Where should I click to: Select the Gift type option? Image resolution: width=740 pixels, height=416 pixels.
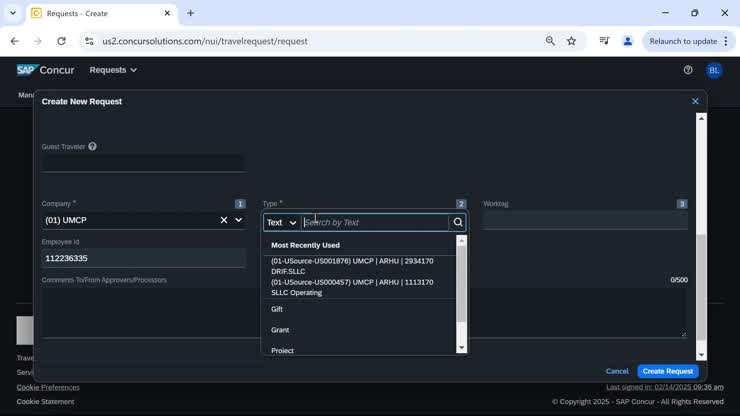[x=277, y=309]
